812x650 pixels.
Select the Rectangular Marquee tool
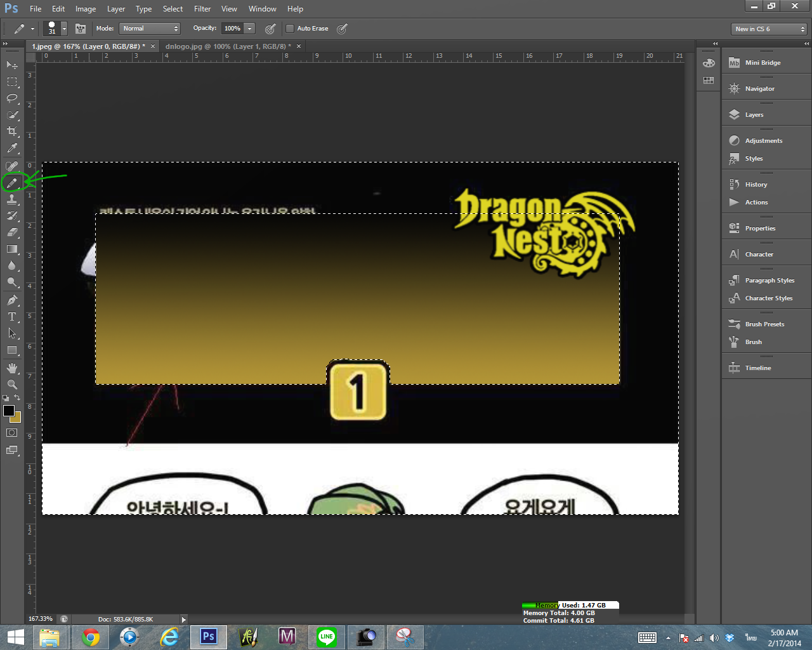pyautogui.click(x=12, y=82)
